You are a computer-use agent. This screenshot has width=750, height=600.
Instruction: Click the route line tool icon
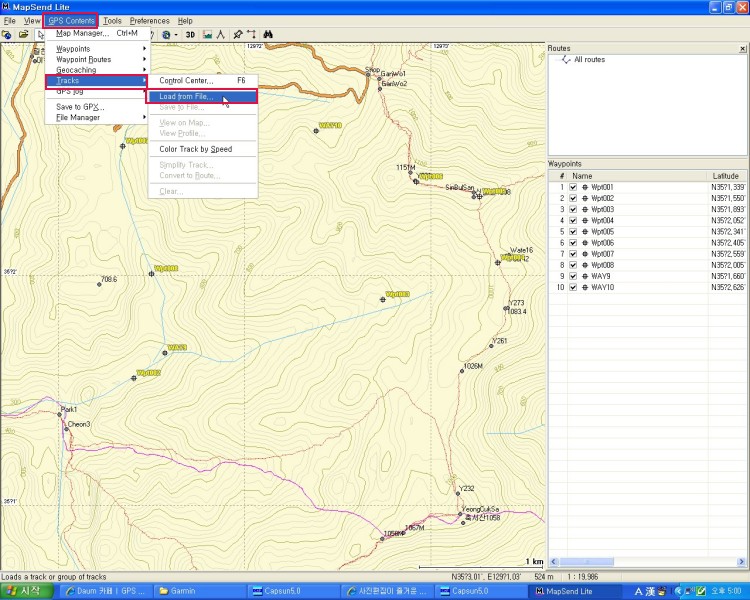coord(221,34)
